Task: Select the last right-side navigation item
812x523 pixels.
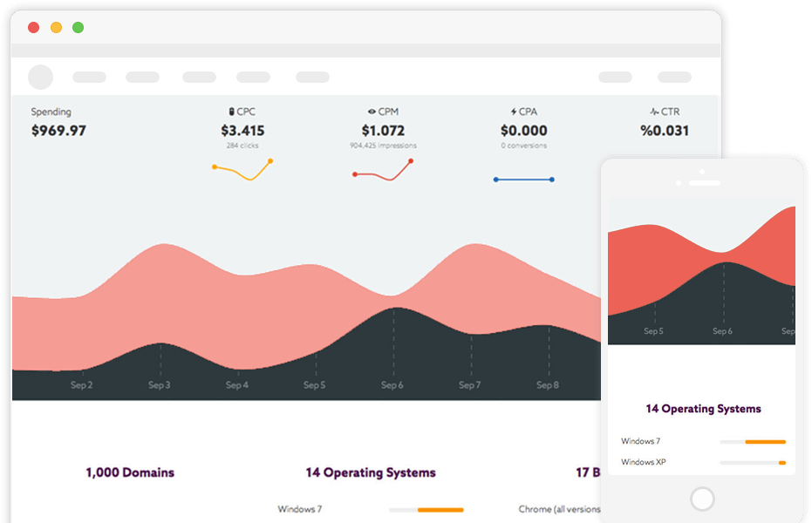Action: point(674,78)
